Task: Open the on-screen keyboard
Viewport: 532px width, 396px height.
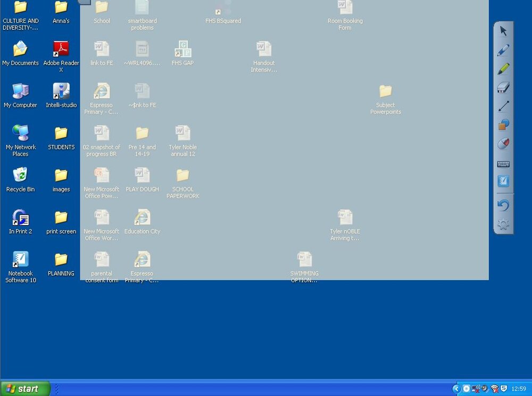Action: pyautogui.click(x=503, y=164)
